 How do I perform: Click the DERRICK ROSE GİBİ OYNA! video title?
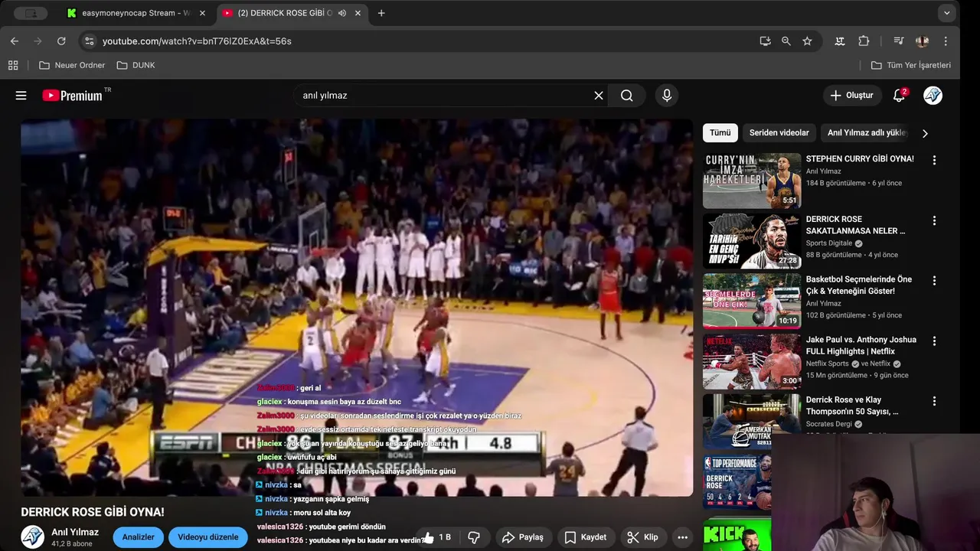click(93, 512)
